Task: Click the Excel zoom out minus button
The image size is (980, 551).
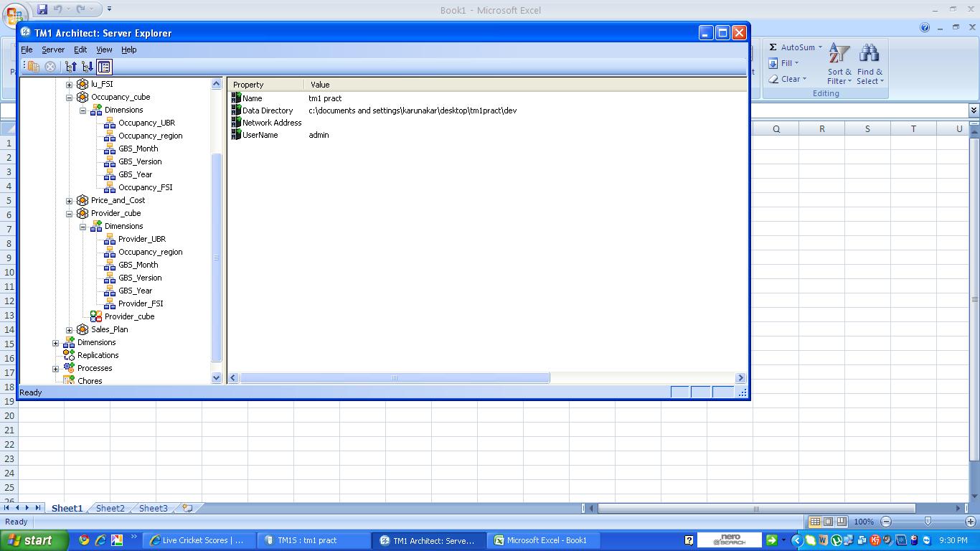Action: pos(886,522)
